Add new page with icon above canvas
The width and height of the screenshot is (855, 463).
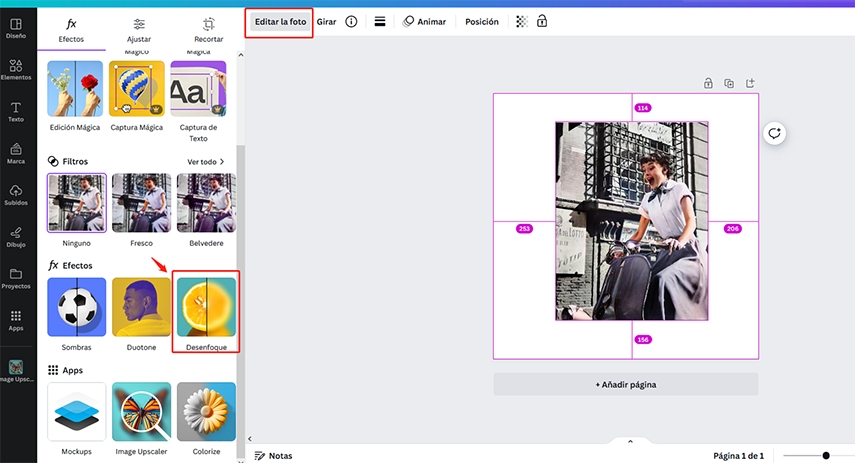(750, 83)
